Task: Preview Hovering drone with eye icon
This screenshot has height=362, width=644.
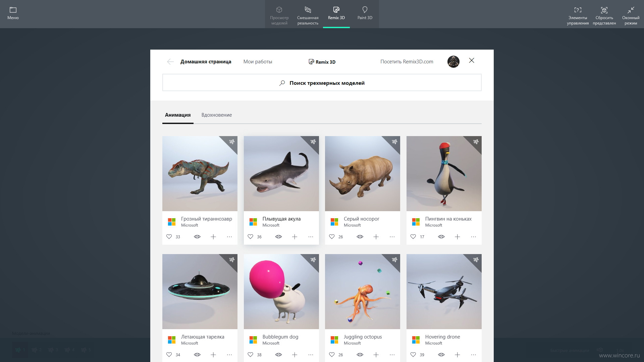Action: (441, 355)
